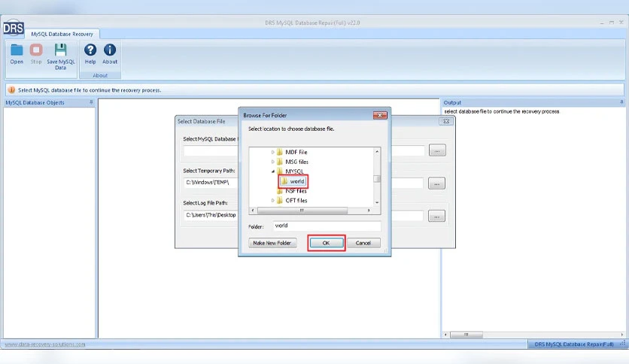Click the folder tree horizontal scrollbar thumb
The width and height of the screenshot is (629, 364).
302,210
